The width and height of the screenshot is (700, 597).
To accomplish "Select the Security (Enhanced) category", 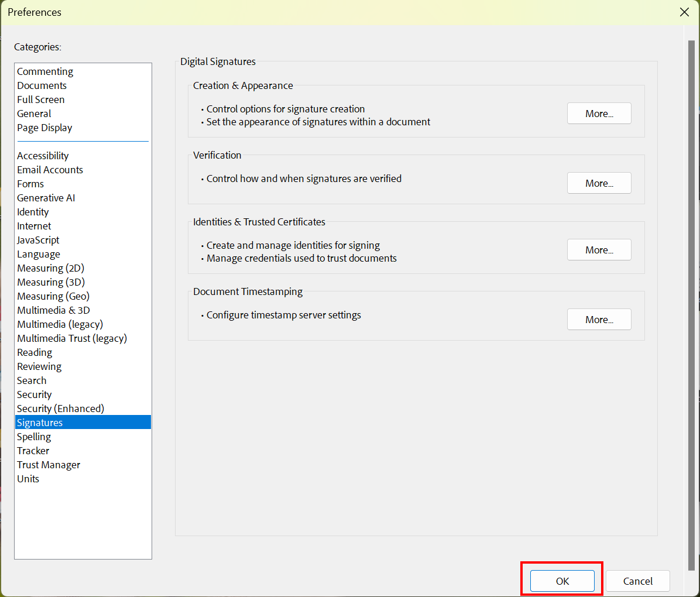I will tap(60, 409).
